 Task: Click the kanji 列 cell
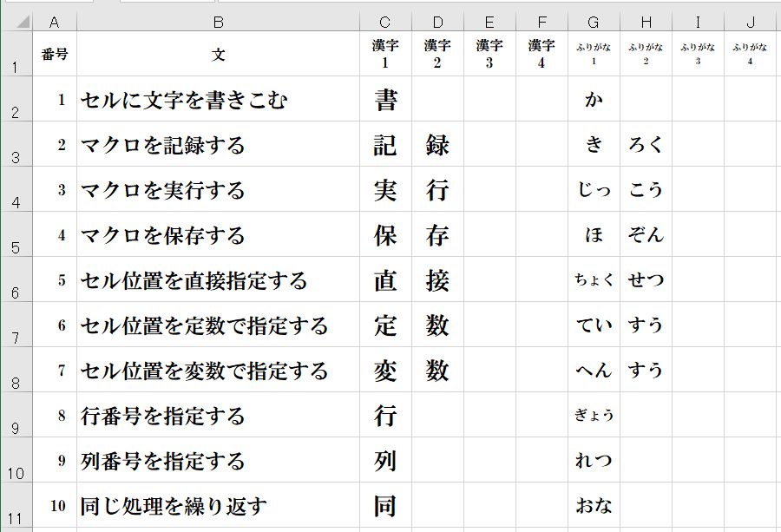coord(385,460)
